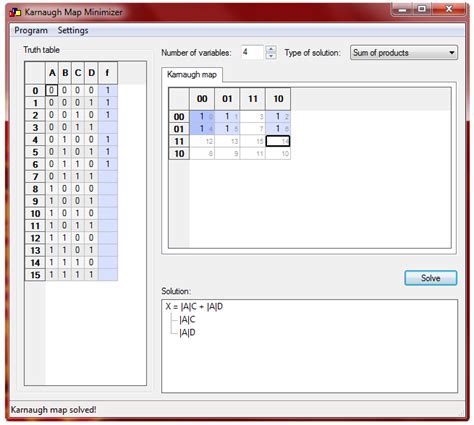Toggle Karnaugh map cell 0
Screen dimensions: 474x425
point(202,117)
